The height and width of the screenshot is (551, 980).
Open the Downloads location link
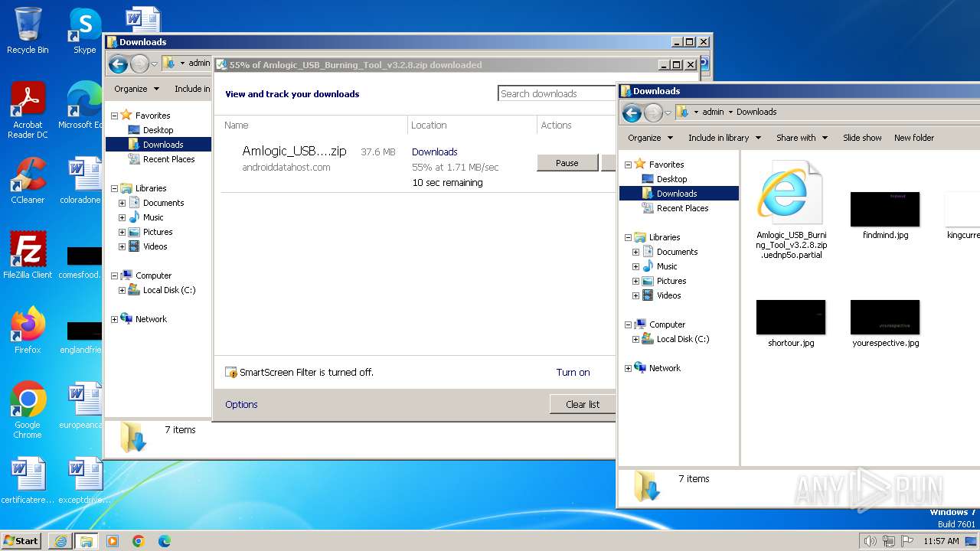(434, 152)
